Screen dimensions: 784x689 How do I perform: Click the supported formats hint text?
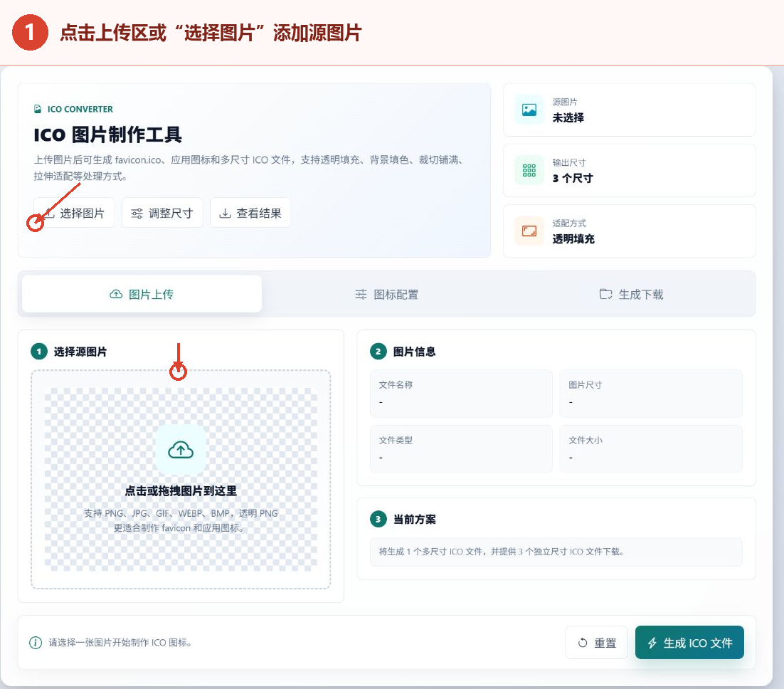click(181, 520)
